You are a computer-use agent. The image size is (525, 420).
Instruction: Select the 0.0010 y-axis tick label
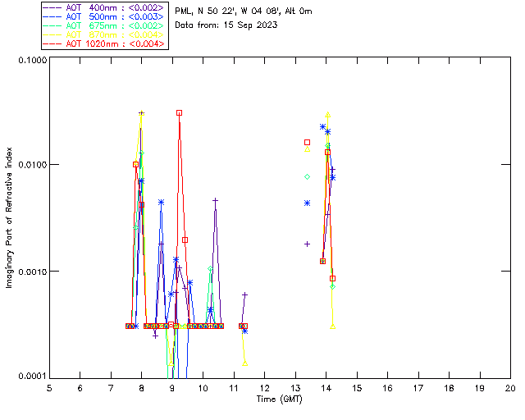pyautogui.click(x=30, y=272)
